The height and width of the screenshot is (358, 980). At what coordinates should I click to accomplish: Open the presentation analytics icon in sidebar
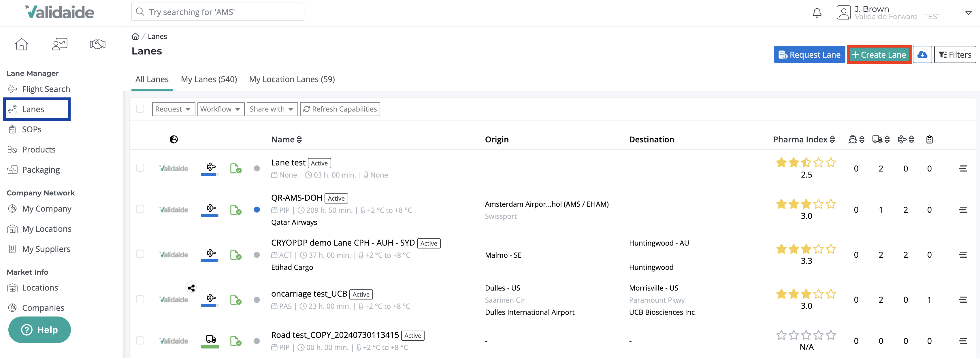[x=59, y=44]
